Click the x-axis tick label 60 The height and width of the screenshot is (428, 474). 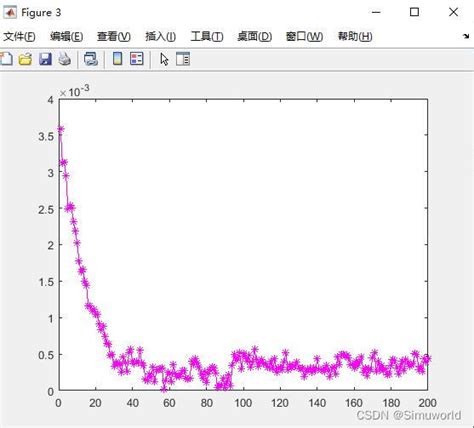169,403
